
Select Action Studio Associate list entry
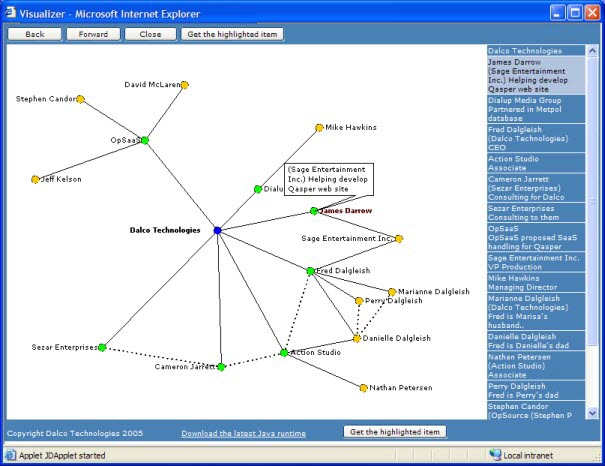[x=536, y=163]
